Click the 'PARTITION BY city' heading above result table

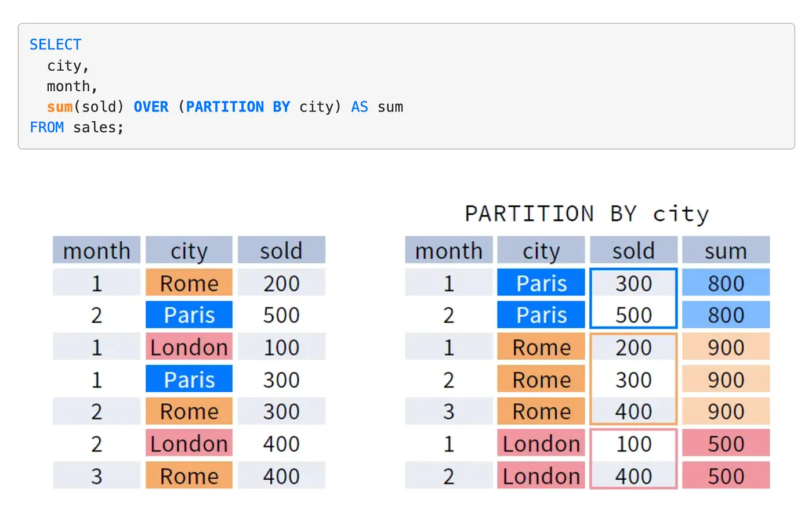[x=586, y=214]
